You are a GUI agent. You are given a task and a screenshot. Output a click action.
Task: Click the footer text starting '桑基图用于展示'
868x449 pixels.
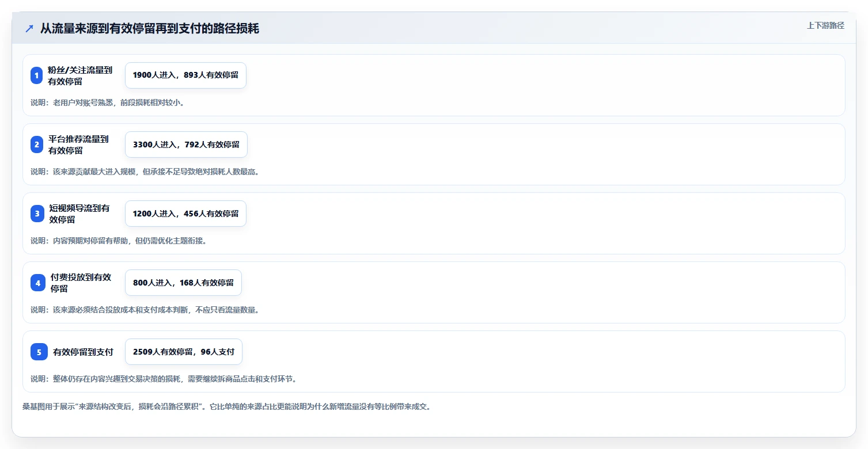[x=226, y=406]
